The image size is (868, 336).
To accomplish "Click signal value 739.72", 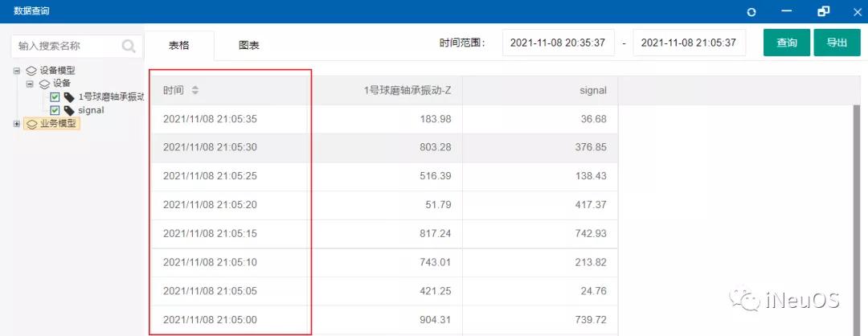I will point(592,321).
